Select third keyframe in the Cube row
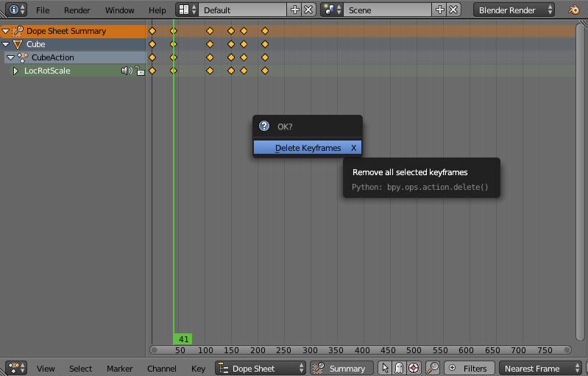 210,44
